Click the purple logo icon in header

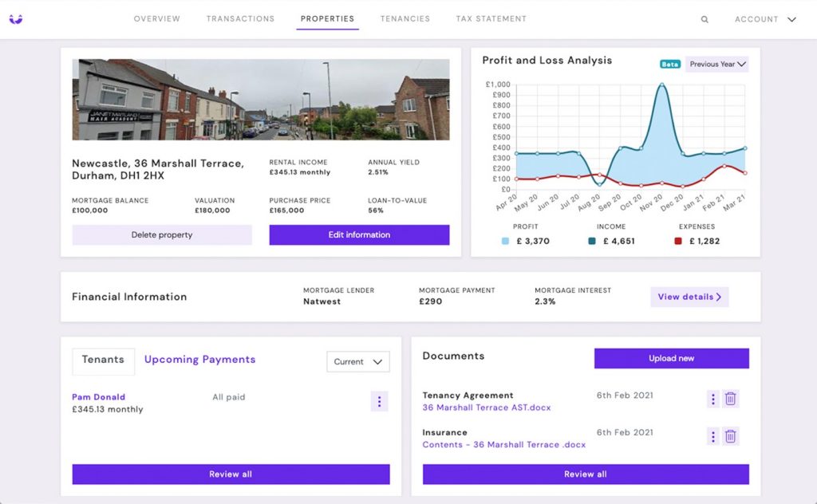click(x=16, y=19)
